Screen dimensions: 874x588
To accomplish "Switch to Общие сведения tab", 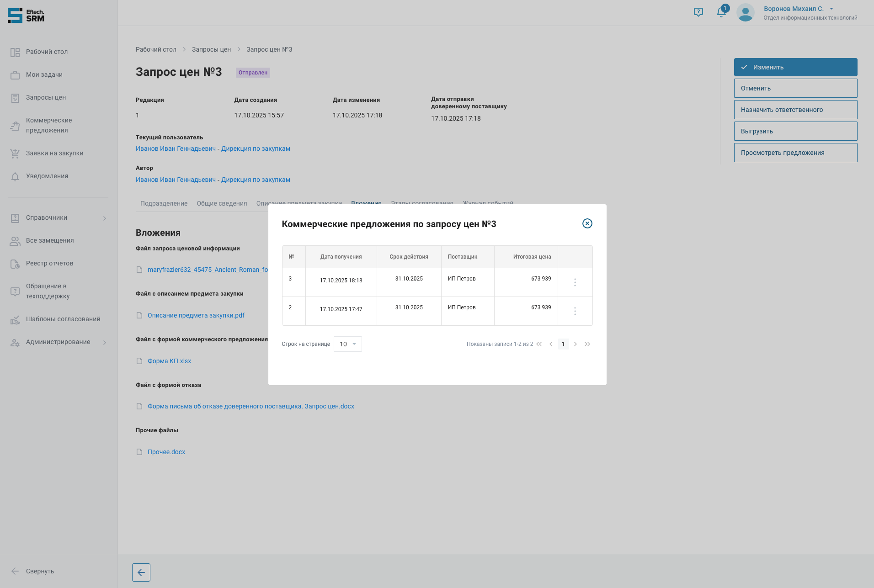I will [x=222, y=203].
